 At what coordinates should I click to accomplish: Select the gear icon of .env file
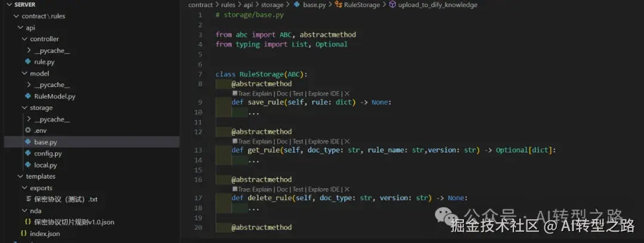tap(28, 130)
